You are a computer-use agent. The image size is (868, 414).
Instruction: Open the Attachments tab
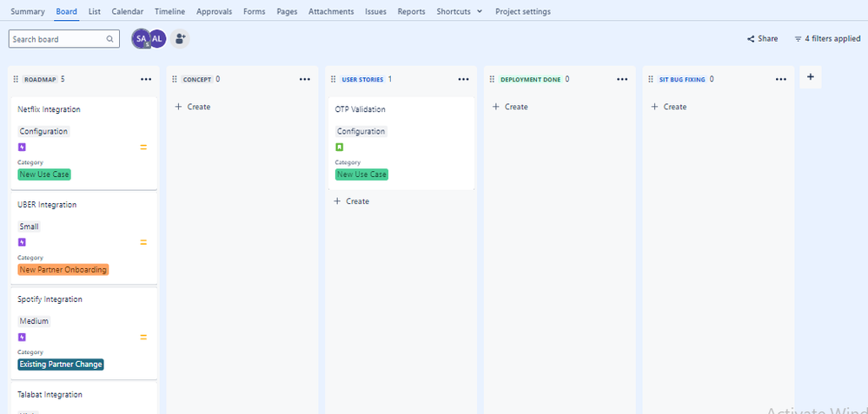331,11
